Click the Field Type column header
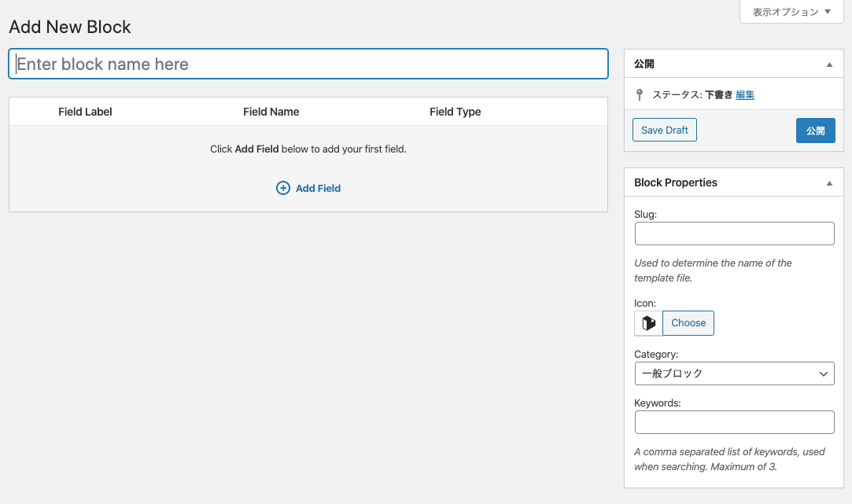 455,112
